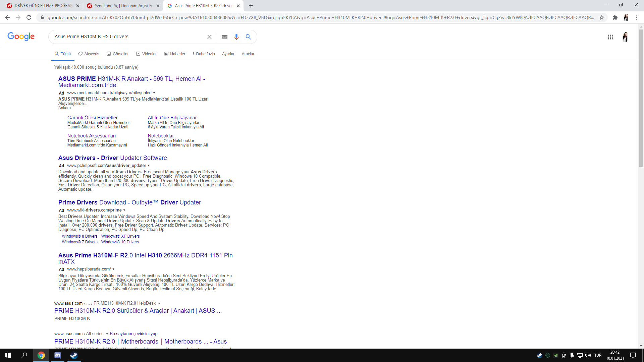644x362 pixels.
Task: Bookmark this page with the star icon
Action: click(x=602, y=17)
